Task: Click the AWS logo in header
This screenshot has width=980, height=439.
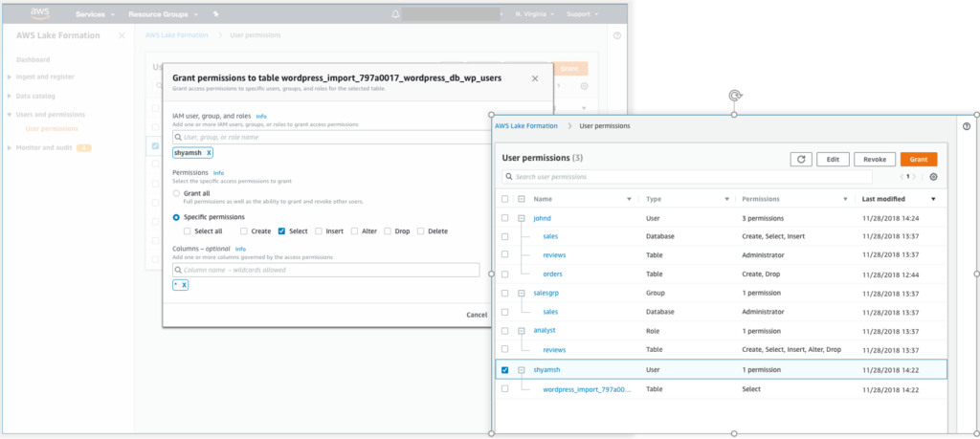Action: pos(40,12)
